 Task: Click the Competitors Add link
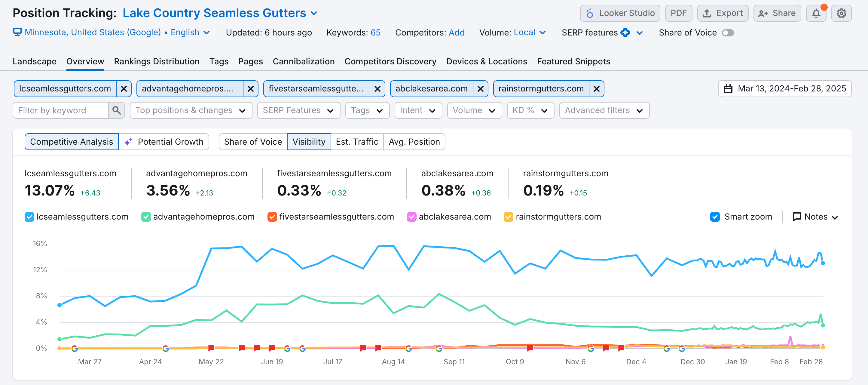(457, 33)
